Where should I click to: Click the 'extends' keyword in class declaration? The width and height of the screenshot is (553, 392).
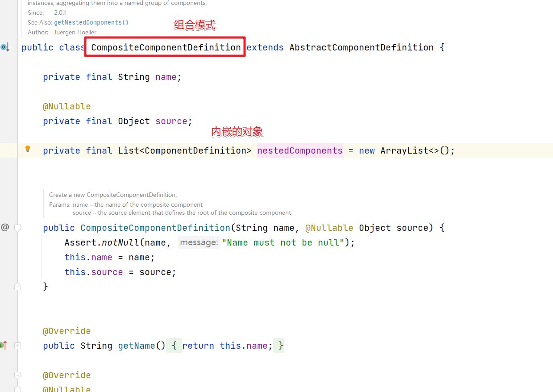pyautogui.click(x=265, y=47)
